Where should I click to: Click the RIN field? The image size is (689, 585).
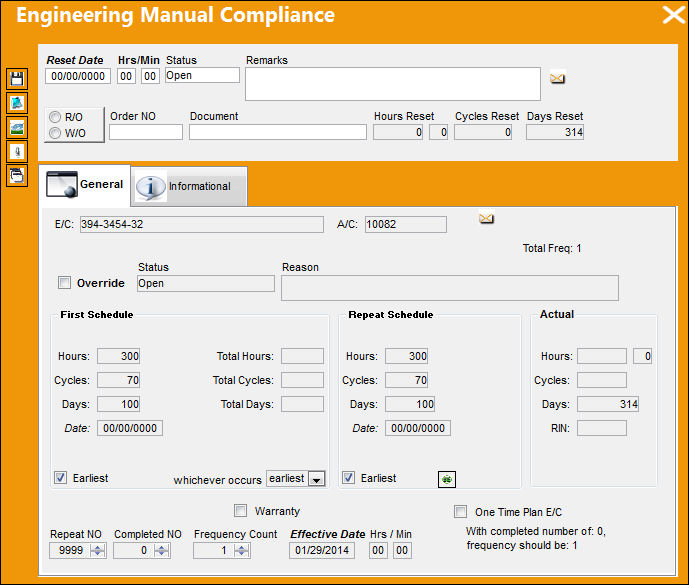coord(602,428)
